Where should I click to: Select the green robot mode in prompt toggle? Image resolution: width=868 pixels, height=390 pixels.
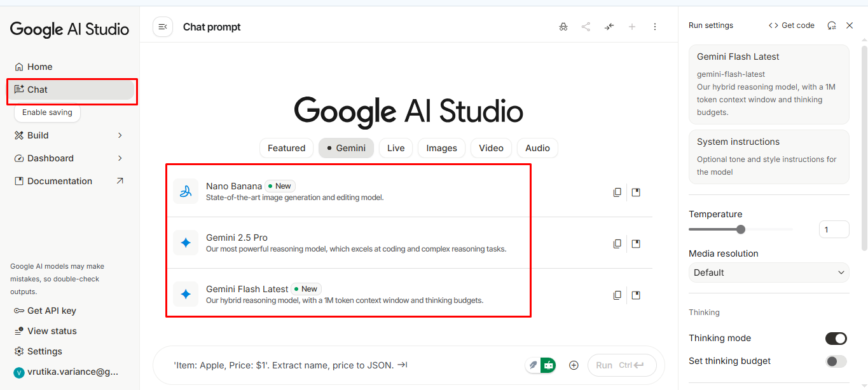[x=548, y=365]
